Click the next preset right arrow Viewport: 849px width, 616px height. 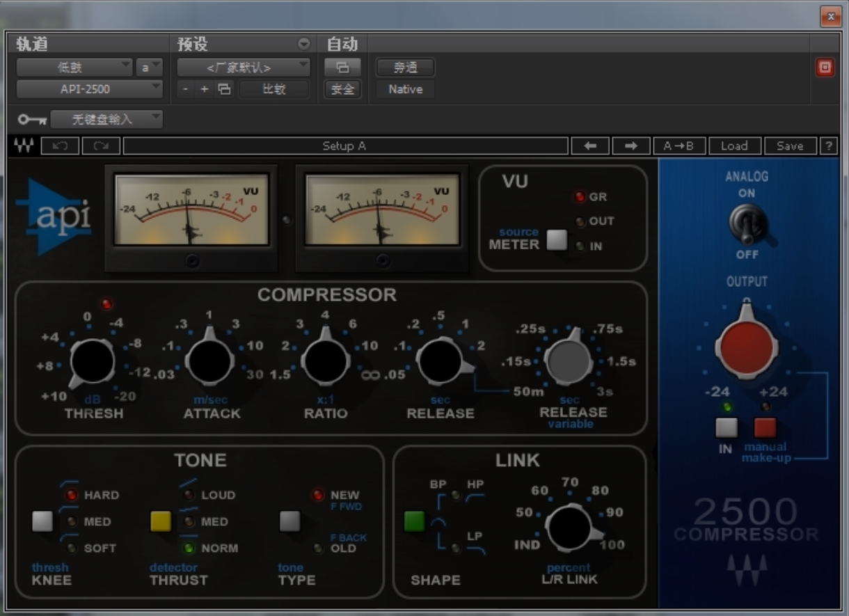pos(630,146)
